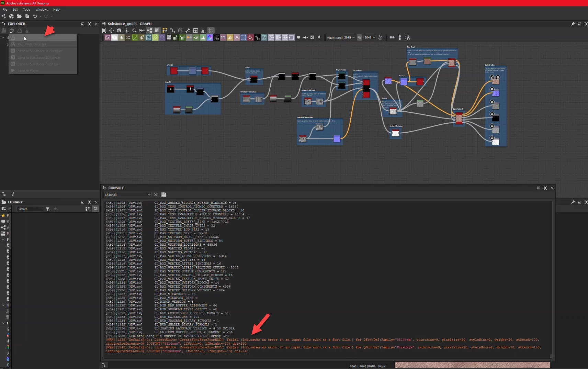Toggle the highlighted view-mode icon beside node thumbnails
This screenshot has height=369, width=588.
(157, 31)
